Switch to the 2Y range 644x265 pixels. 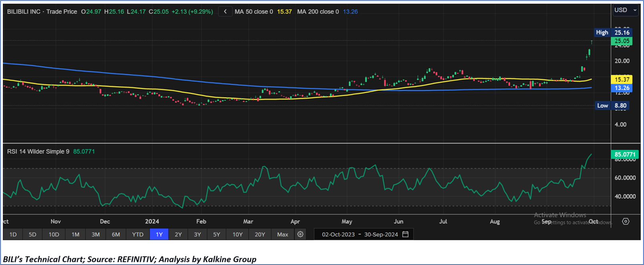178,235
